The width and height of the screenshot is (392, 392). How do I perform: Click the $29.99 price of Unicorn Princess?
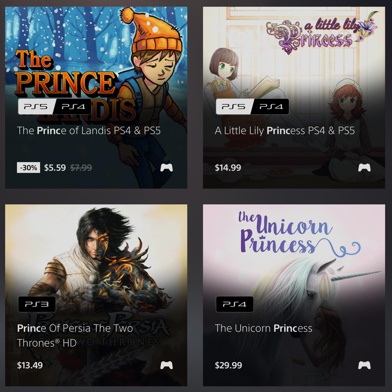(228, 365)
